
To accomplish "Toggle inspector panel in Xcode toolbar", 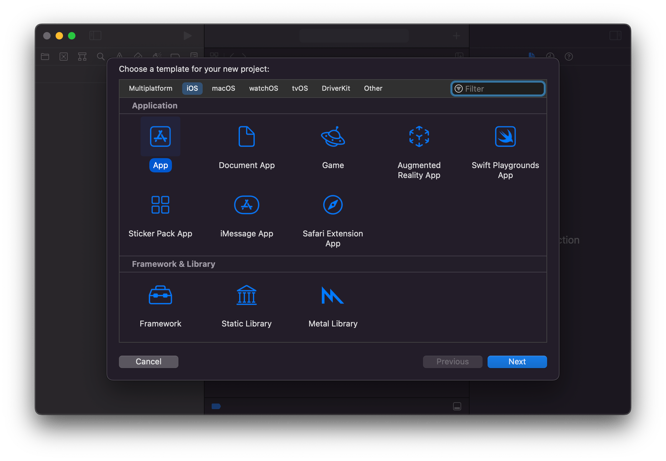I will tap(615, 36).
